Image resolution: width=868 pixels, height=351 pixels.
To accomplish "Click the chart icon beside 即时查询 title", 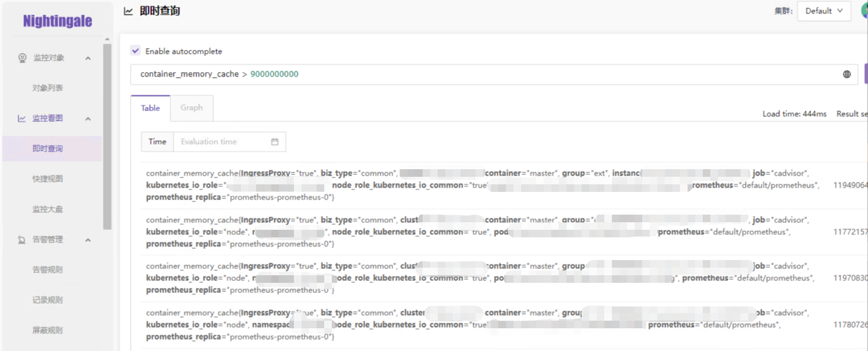I will tap(129, 11).
